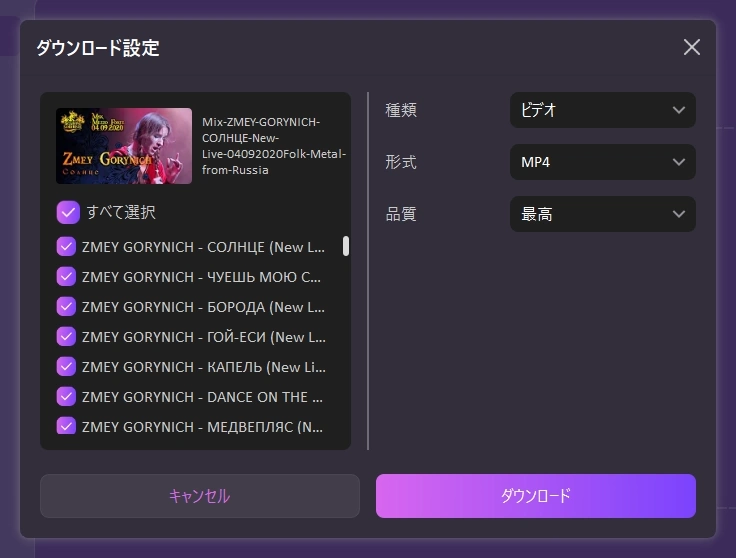Viewport: 736px width, 558px height.
Task: Close the ダウンロード設定 dialog with X
Action: (x=691, y=47)
